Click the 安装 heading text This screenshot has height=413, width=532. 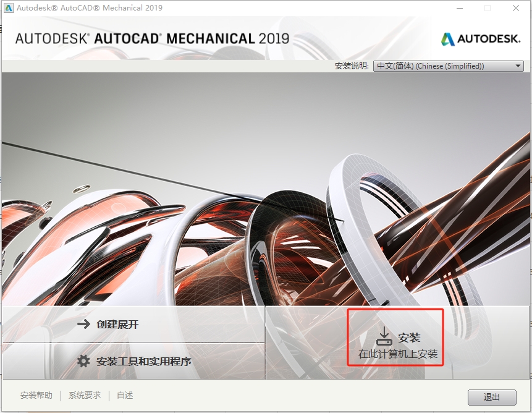tap(409, 338)
